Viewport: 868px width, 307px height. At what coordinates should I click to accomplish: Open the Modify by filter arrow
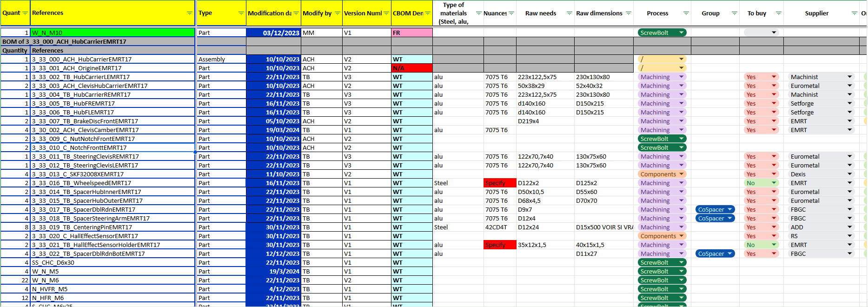point(337,13)
